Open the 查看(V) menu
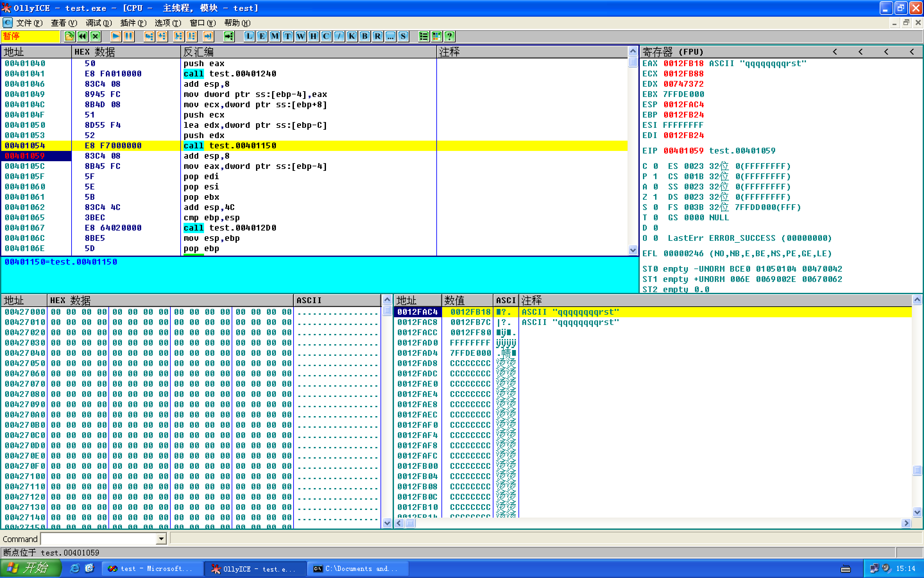Viewport: 924px width, 578px height. point(64,23)
